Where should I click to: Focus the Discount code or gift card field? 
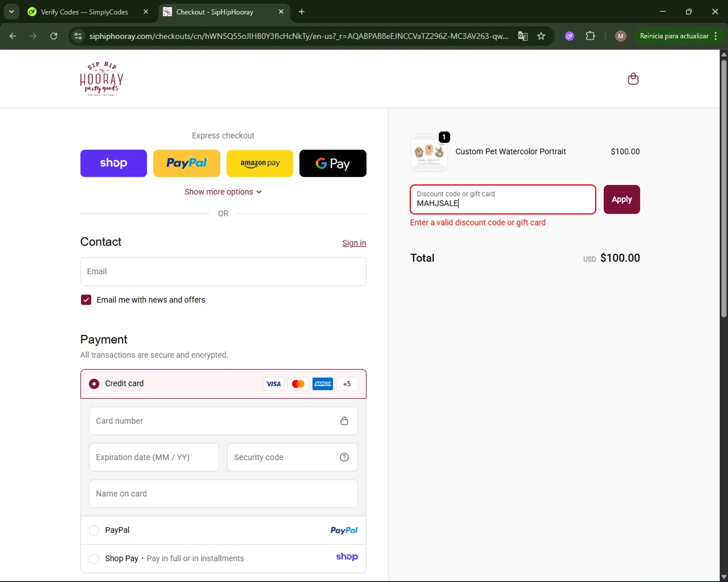503,199
